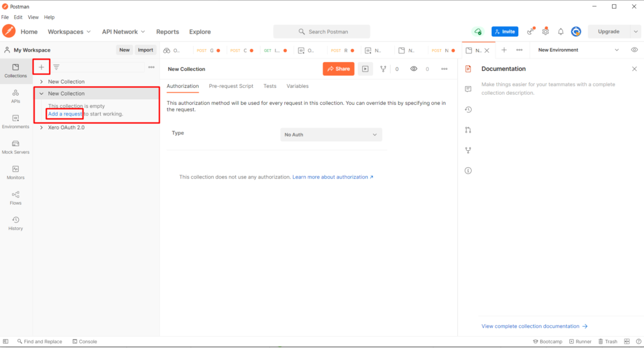Click the Run collection play icon

pyautogui.click(x=365, y=69)
